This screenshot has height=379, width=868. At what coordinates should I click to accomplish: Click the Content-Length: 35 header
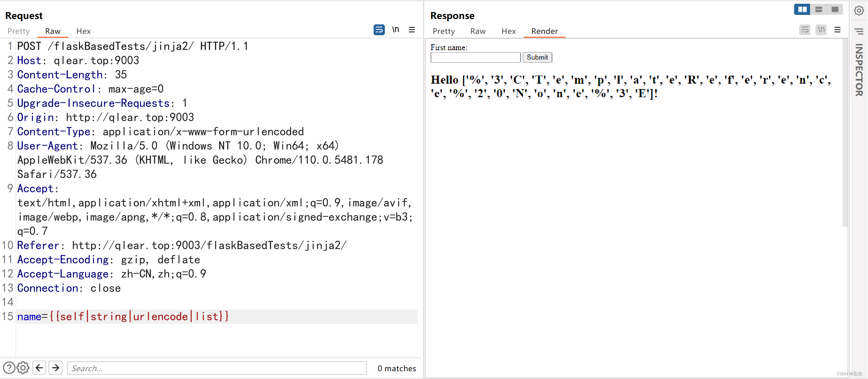(72, 75)
